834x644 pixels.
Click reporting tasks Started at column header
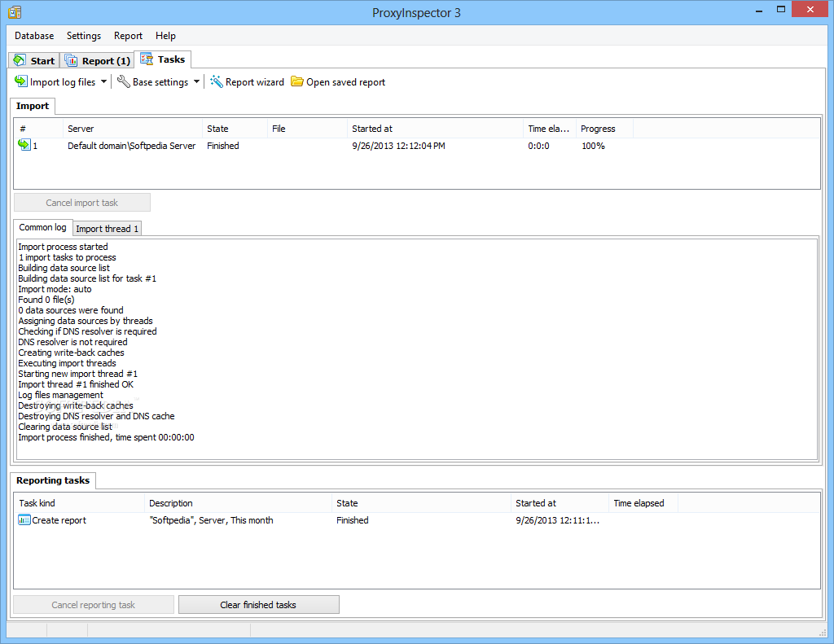click(560, 503)
